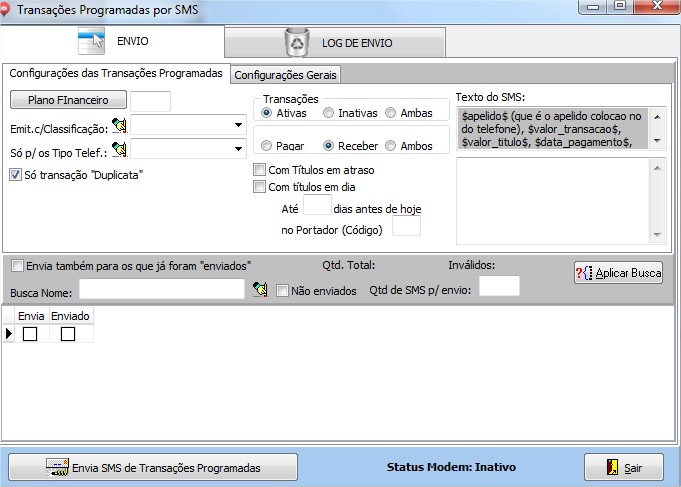Screen dimensions: 681x487
Task: Click the lookup icon beside Emit.c/Classificação
Action: click(x=121, y=125)
